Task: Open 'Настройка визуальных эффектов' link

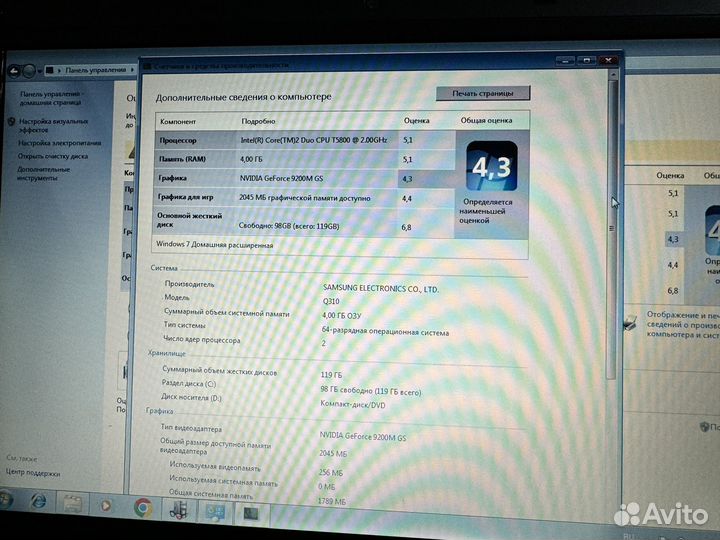Action: 53,125
